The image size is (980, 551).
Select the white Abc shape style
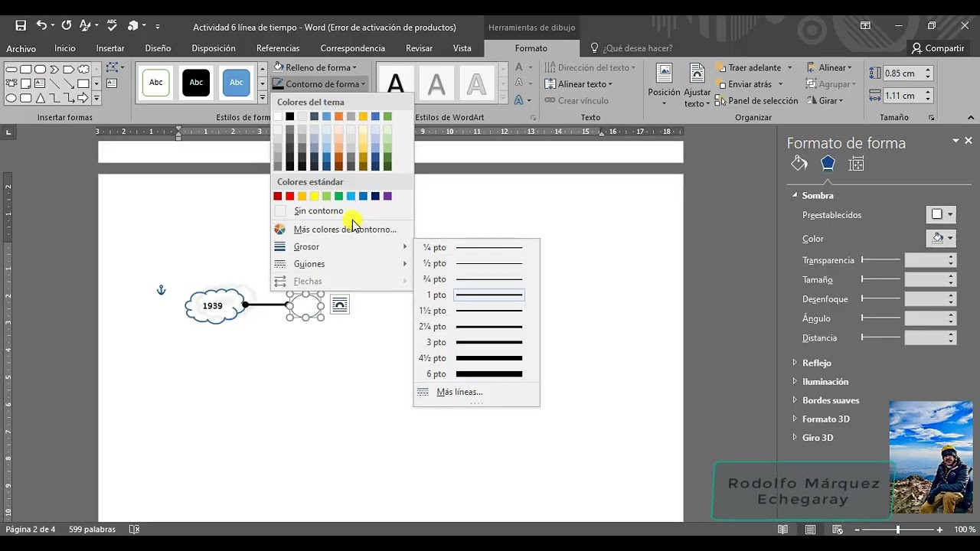(x=156, y=83)
